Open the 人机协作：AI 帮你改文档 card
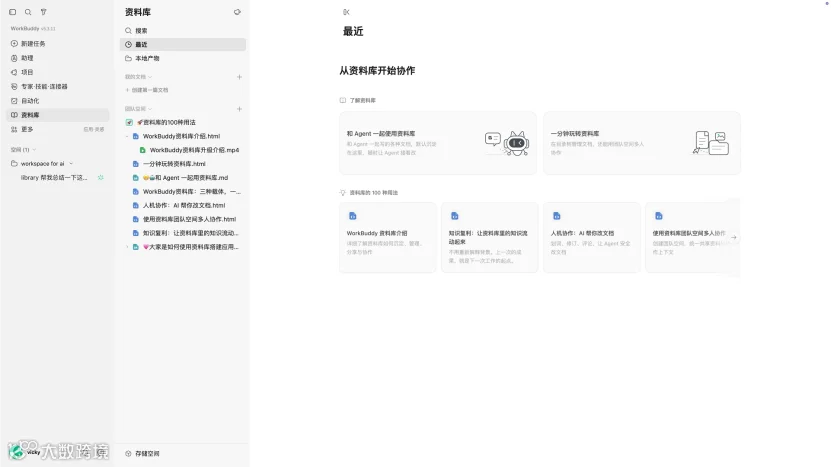This screenshot has width=832, height=467. [592, 237]
